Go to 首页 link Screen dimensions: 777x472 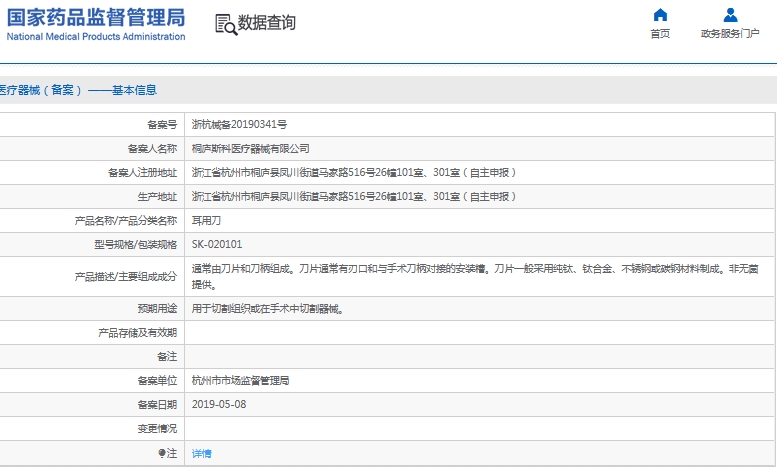[660, 33]
